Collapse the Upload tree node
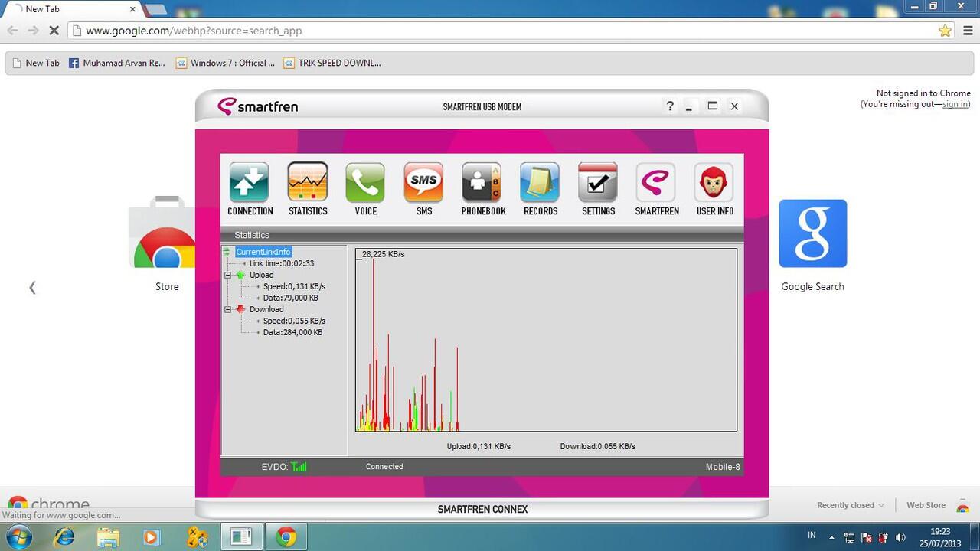Screen dimensions: 980x551 pyautogui.click(x=227, y=275)
